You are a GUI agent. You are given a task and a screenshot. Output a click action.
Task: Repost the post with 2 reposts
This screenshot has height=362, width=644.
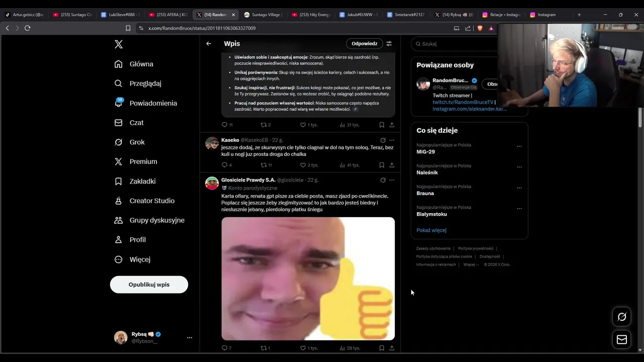point(266,125)
